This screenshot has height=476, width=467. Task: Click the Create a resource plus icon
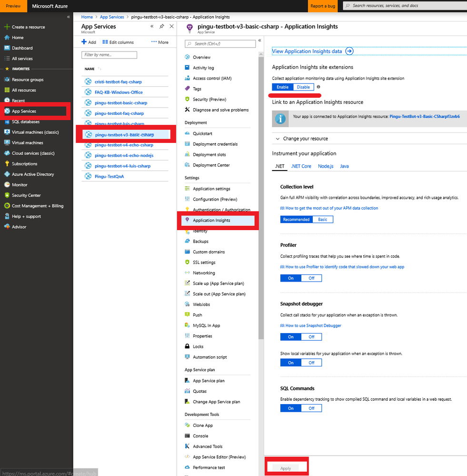(x=7, y=27)
